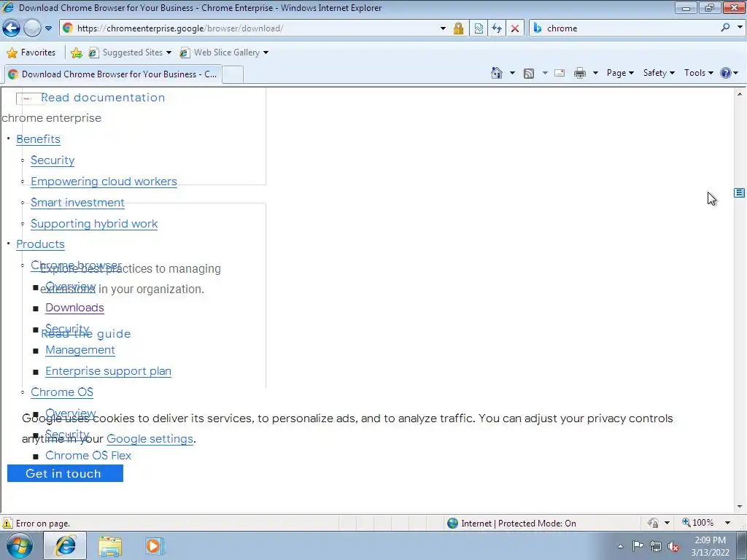Open the recent pages dropdown arrow
The height and width of the screenshot is (560, 747).
coord(48,28)
